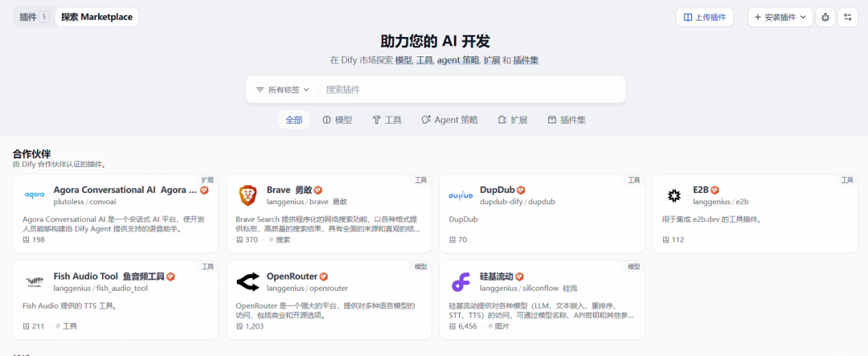868x356 pixels.
Task: Open the Agora Conversational AI card title
Action: click(125, 190)
